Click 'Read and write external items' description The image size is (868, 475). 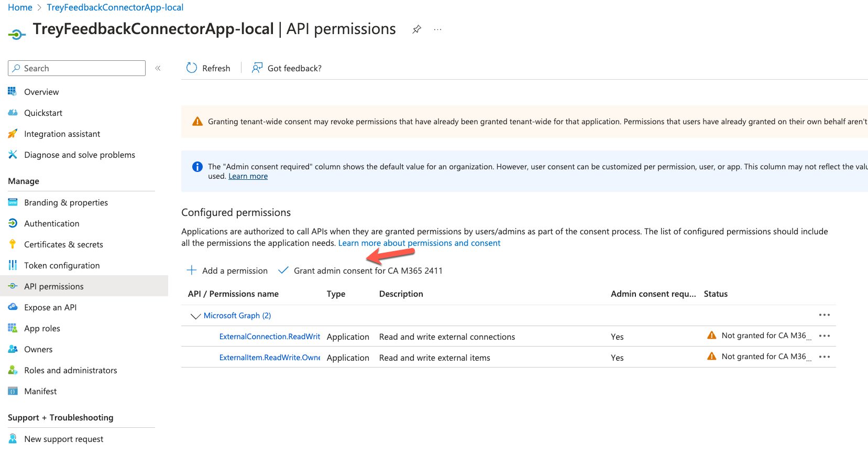click(435, 358)
